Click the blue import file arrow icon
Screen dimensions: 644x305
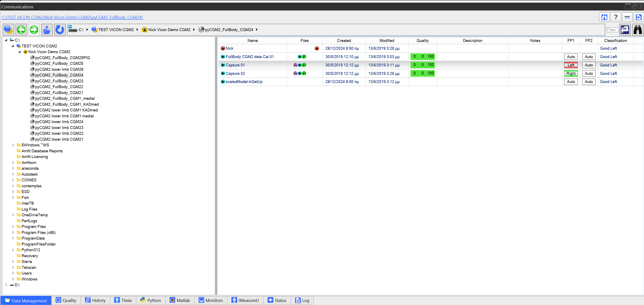tap(638, 17)
